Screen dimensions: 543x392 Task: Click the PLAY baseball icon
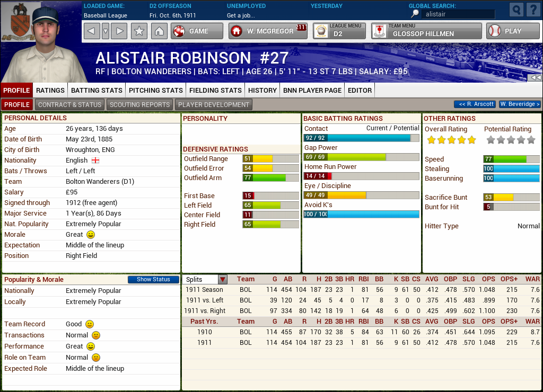coord(495,31)
